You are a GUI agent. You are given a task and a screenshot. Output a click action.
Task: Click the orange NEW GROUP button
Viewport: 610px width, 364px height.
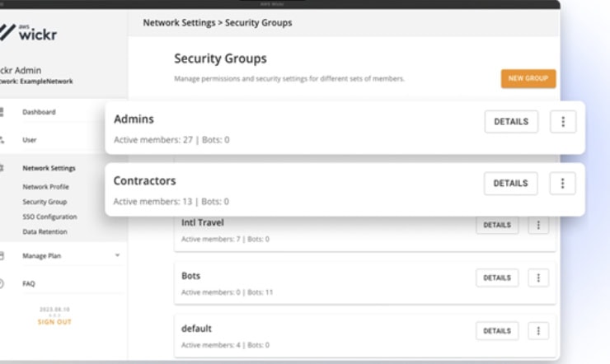point(528,78)
